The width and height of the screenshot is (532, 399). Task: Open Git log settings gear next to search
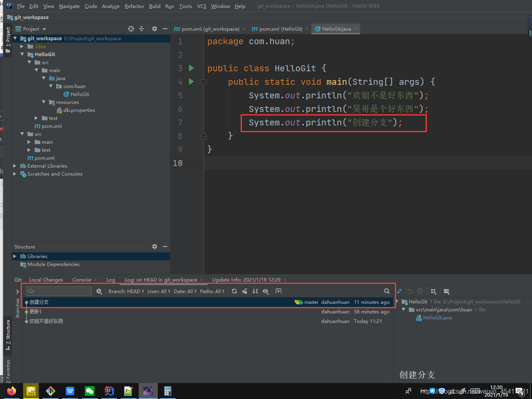(x=99, y=291)
